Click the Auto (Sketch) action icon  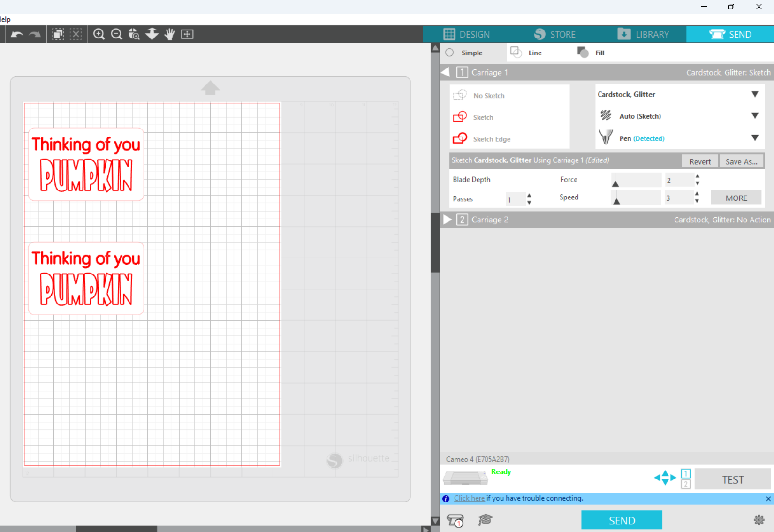(x=606, y=115)
